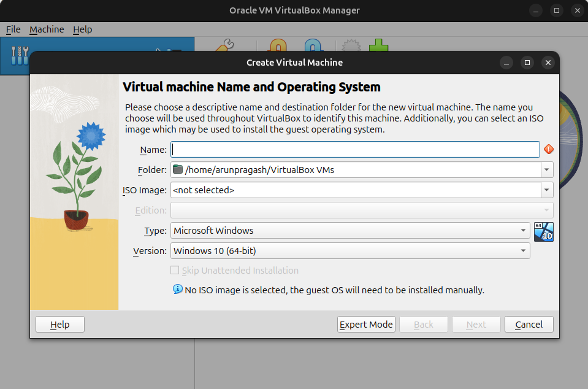Click the blue info icon beside the ISO notice
The width and height of the screenshot is (588, 389).
177,289
